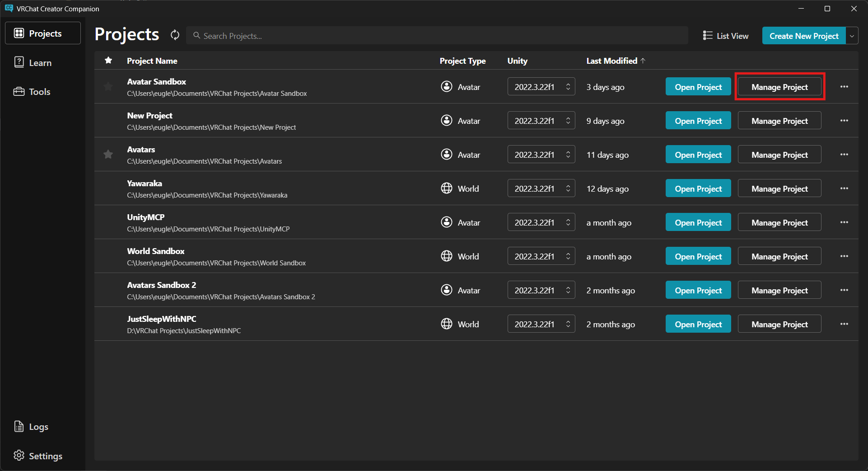Open more options for Avatars Sandbox 2
Screen dimensions: 868x471
[844, 290]
